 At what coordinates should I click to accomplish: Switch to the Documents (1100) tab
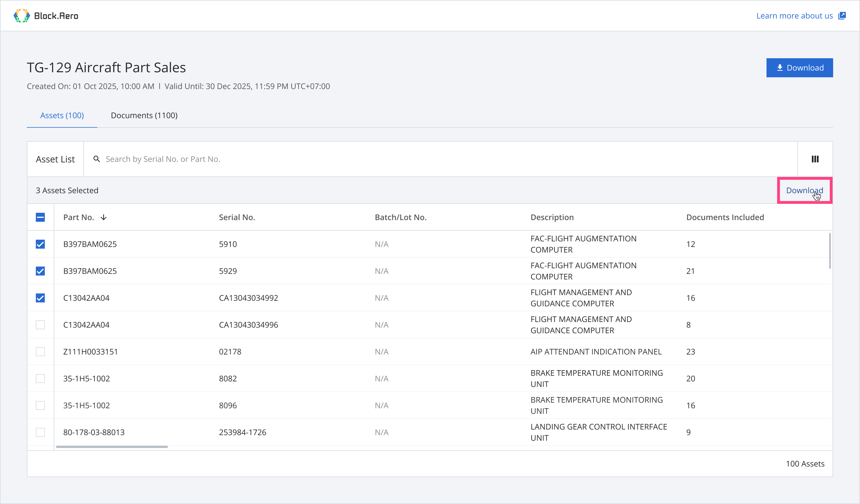tap(144, 115)
